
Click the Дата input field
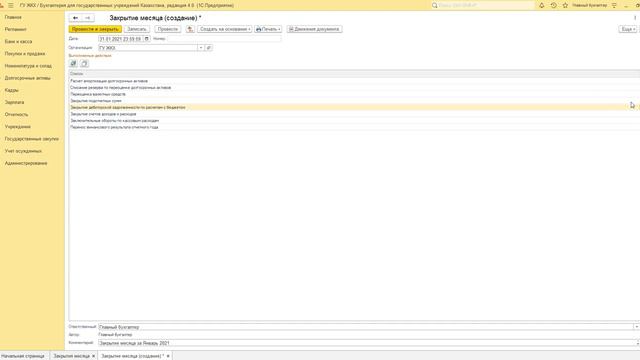pyautogui.click(x=121, y=39)
